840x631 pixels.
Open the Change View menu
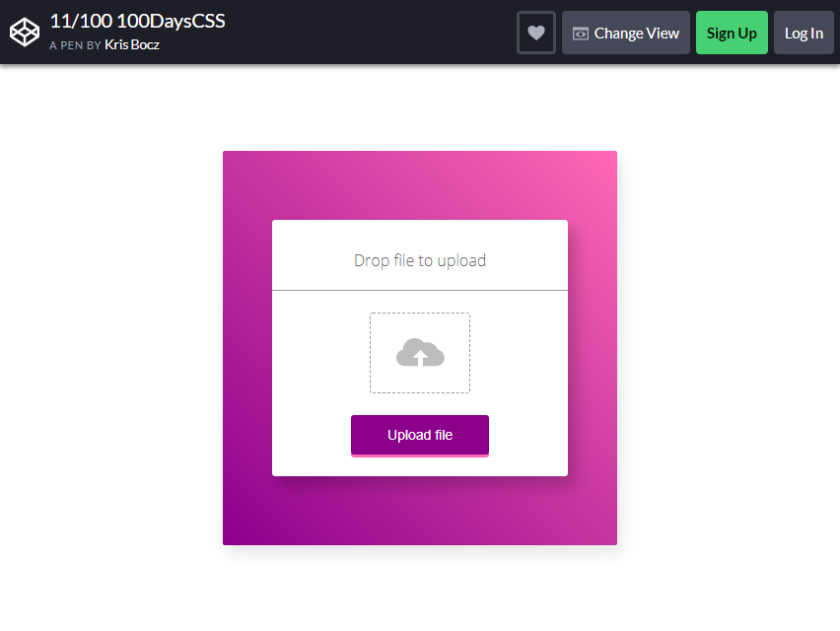(x=626, y=33)
